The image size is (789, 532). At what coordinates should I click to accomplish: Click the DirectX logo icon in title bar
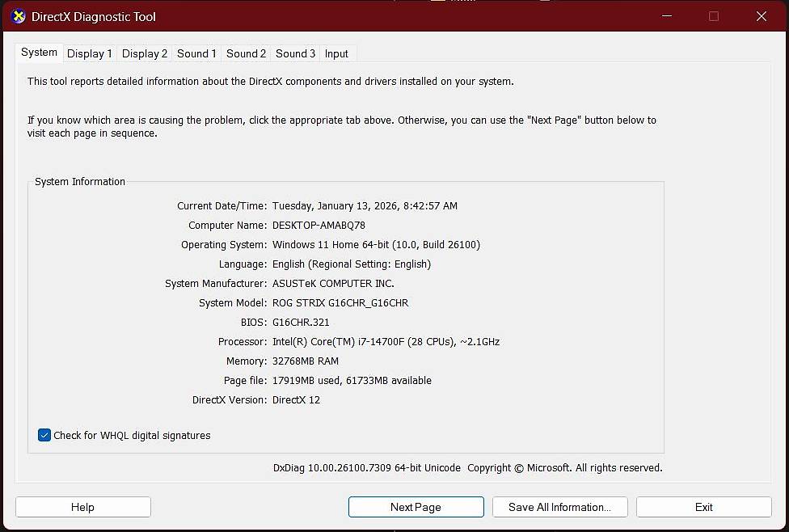18,16
